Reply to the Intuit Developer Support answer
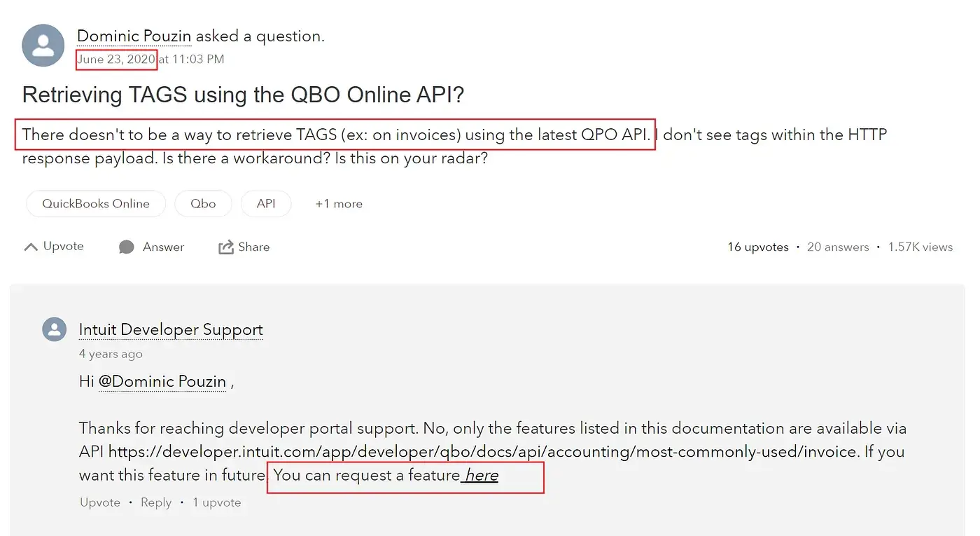This screenshot has height=536, width=980. click(x=156, y=502)
